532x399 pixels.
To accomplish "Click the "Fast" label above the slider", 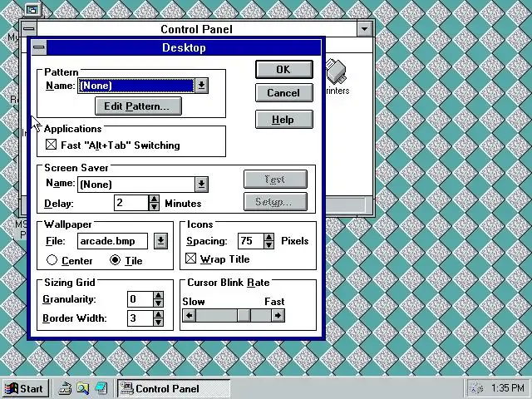I will point(274,302).
